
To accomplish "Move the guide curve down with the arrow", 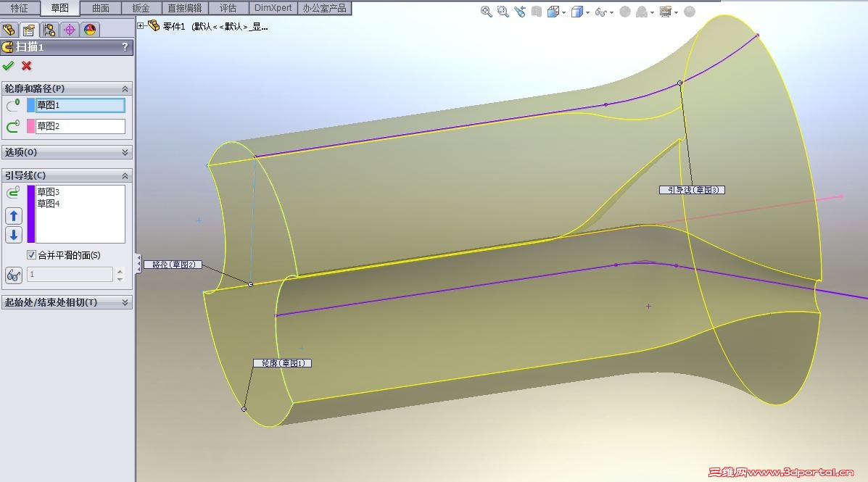I will [14, 235].
